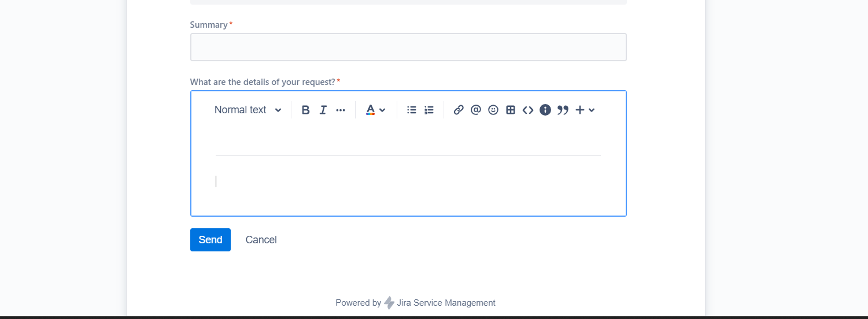Open the emoji picker

493,110
